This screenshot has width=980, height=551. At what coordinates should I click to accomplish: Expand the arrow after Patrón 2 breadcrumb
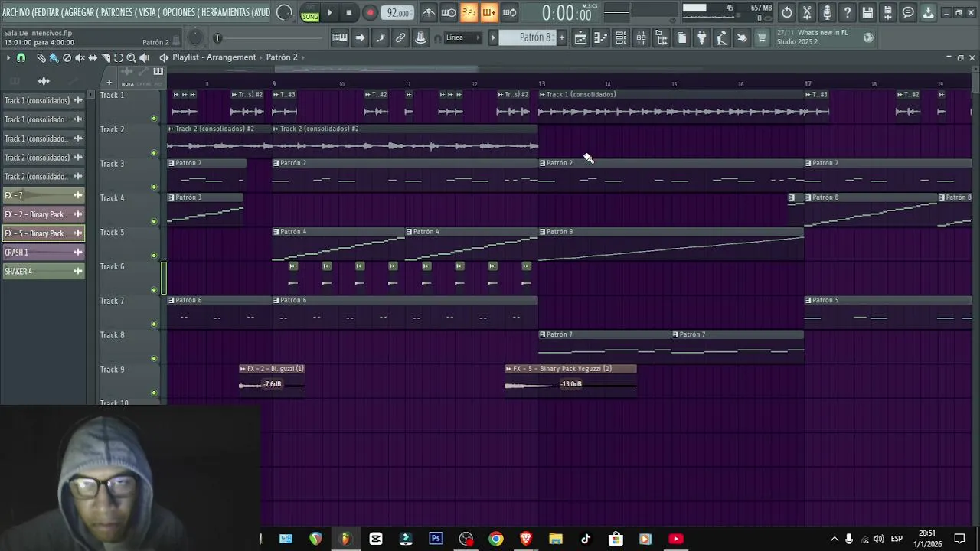(303, 57)
